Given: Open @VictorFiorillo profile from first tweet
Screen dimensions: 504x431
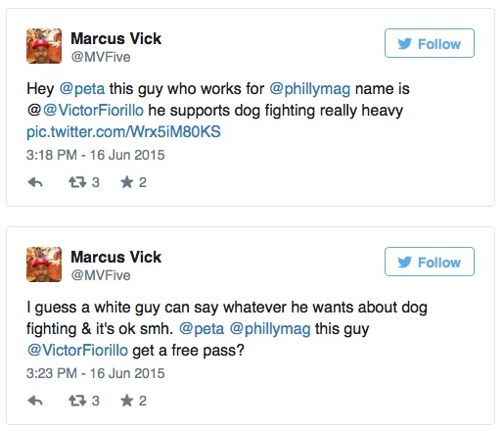Looking at the screenshot, I should tap(93, 111).
